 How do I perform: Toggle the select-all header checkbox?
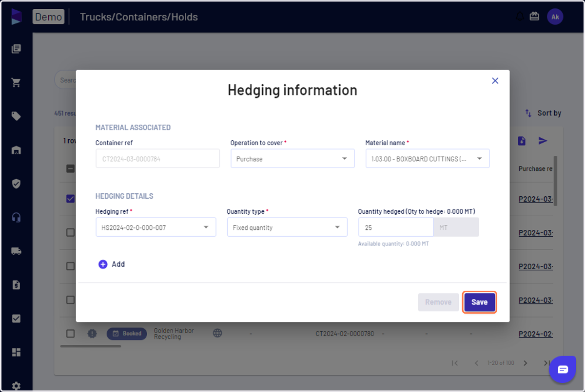[71, 168]
